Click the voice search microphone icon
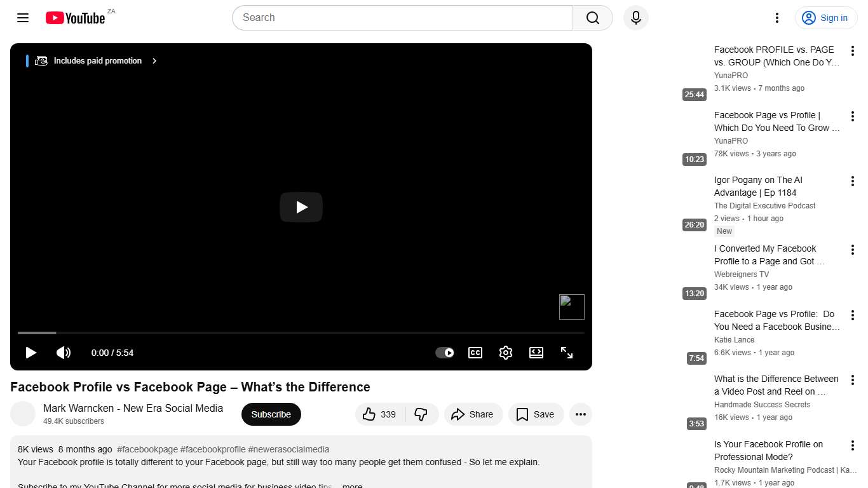The height and width of the screenshot is (488, 868). tap(635, 18)
